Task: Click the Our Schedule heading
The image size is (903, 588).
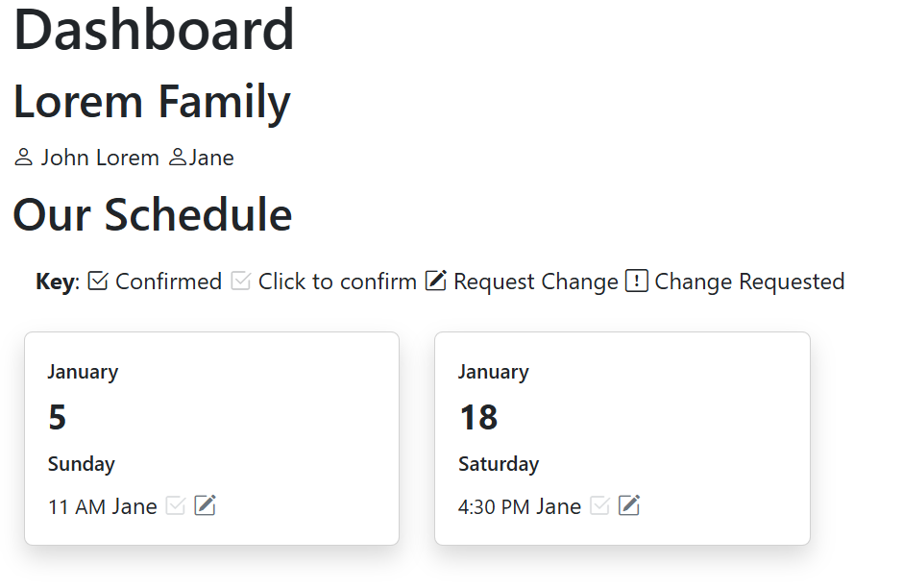Action: point(153,215)
